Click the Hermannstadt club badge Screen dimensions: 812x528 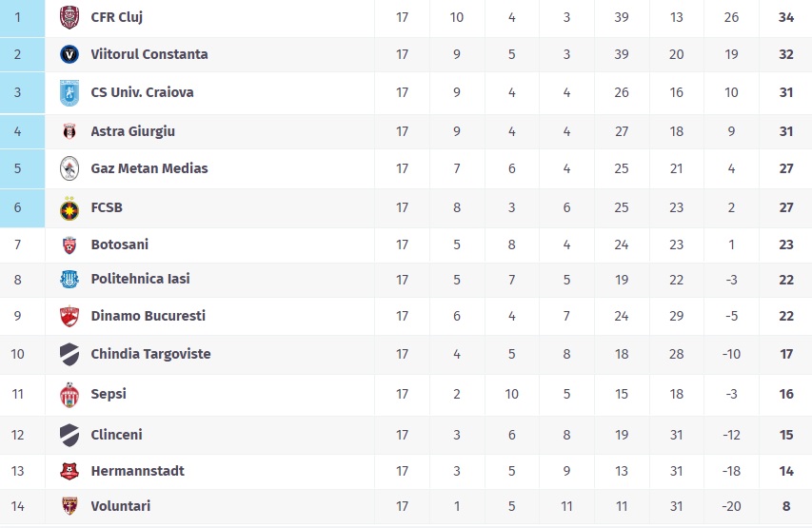[69, 471]
